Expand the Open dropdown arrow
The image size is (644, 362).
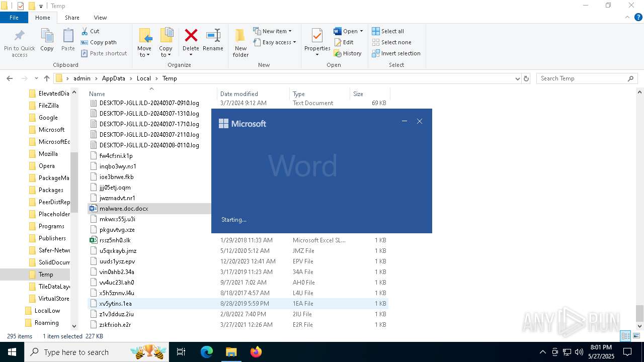point(361,31)
